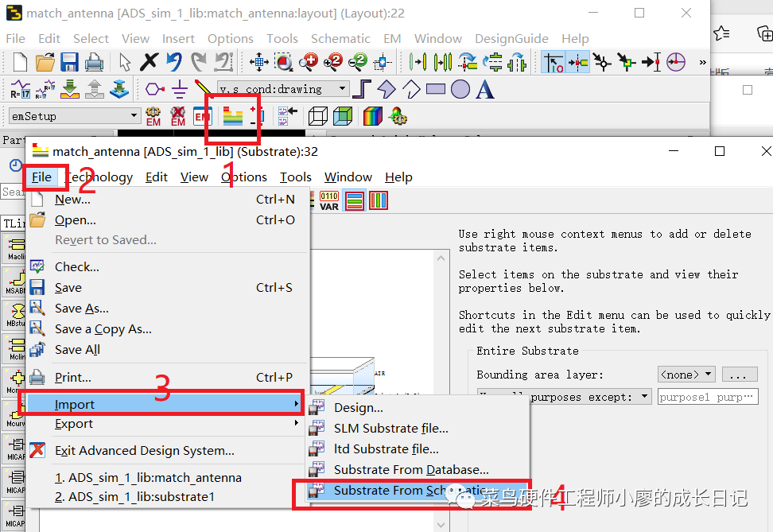Toggle the midpoint snap with green square
This screenshot has width=773, height=532.
pos(627,62)
